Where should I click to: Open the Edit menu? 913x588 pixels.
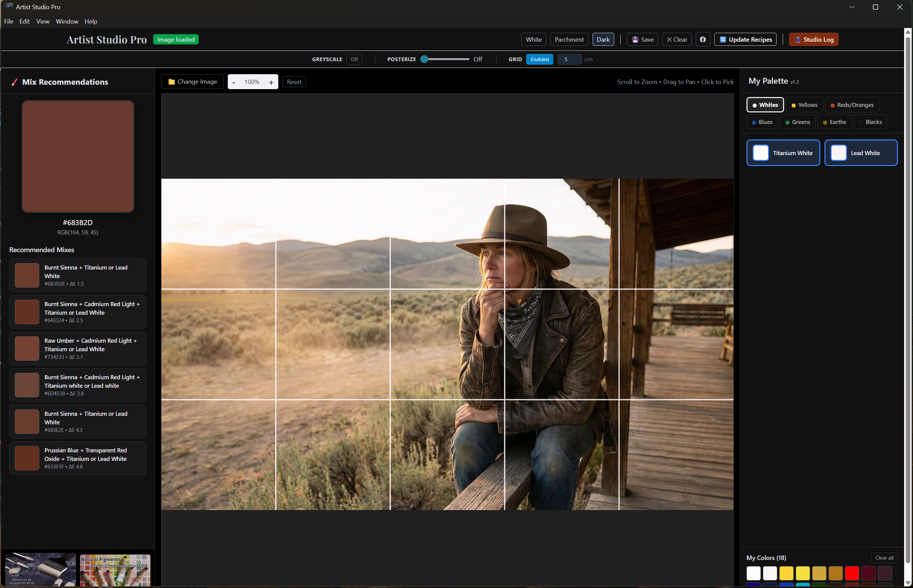pos(25,22)
